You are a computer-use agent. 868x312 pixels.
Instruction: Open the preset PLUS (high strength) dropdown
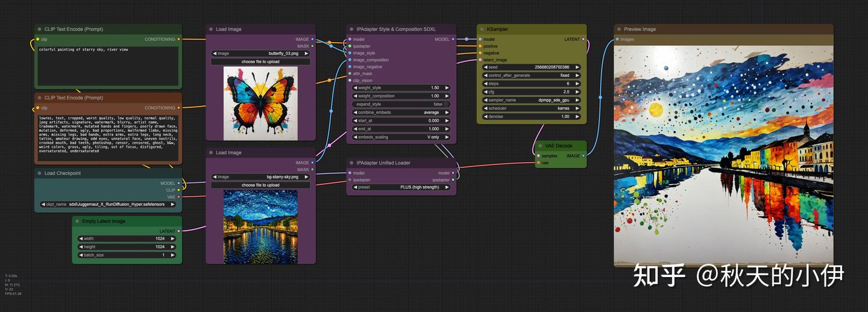click(x=400, y=187)
